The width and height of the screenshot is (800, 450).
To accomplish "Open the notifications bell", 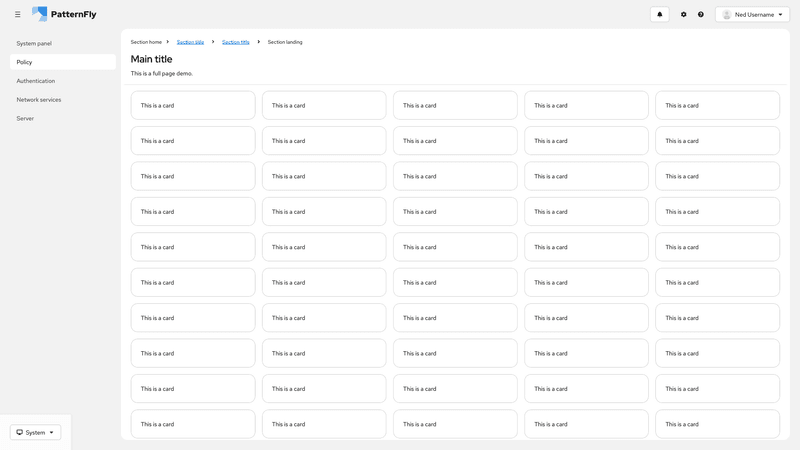I will (x=659, y=14).
